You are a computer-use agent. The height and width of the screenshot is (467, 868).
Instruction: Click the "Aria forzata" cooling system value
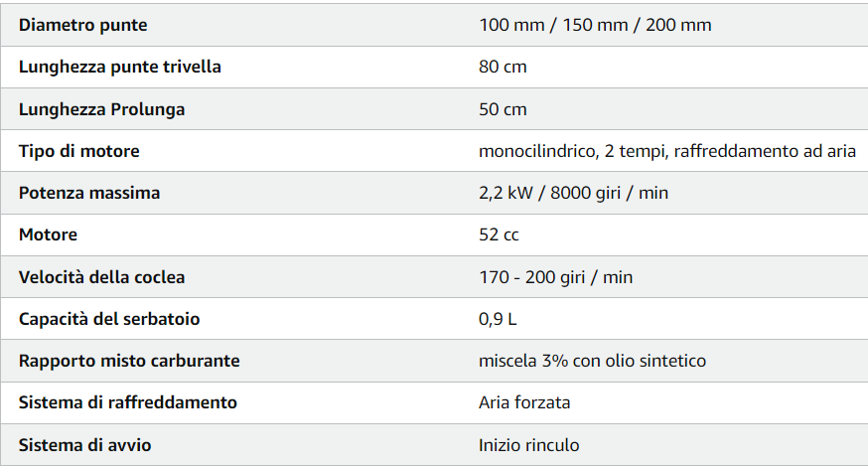524,402
